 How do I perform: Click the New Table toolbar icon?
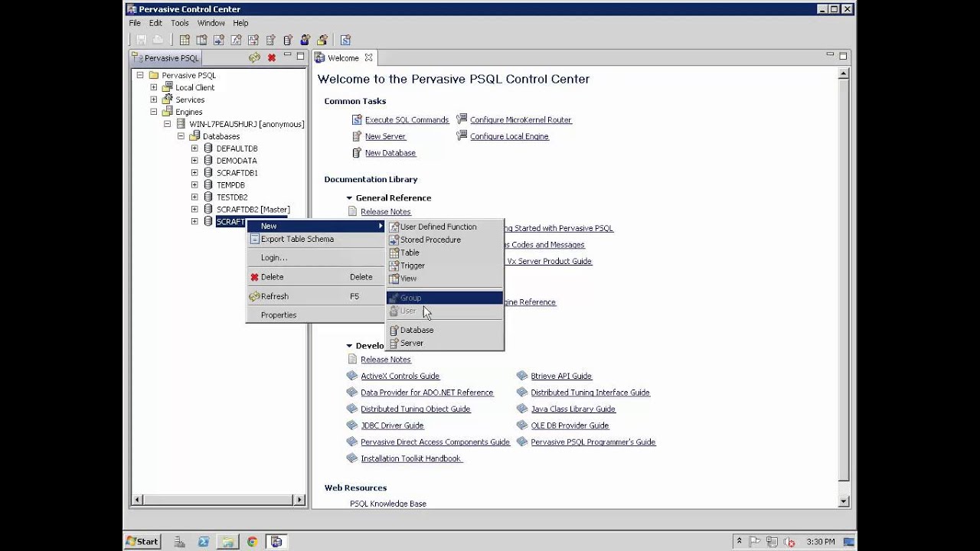click(x=185, y=40)
